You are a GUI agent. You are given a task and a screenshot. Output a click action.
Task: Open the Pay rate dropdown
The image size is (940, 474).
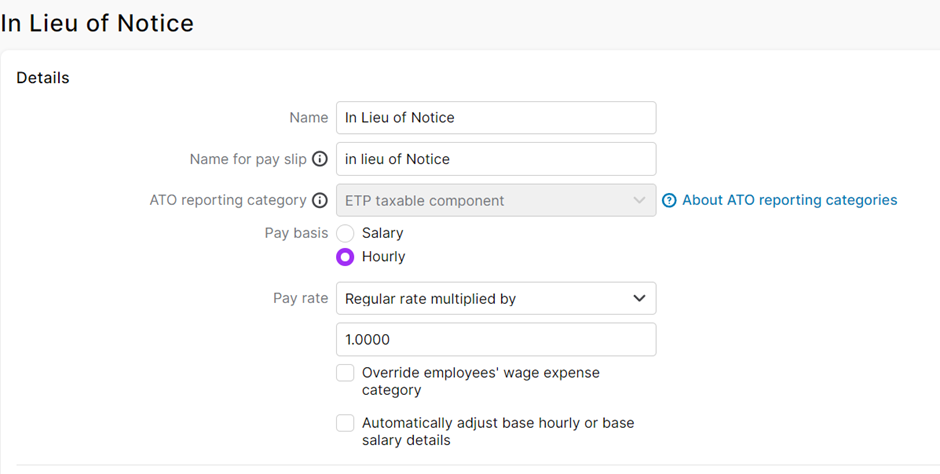pos(496,298)
